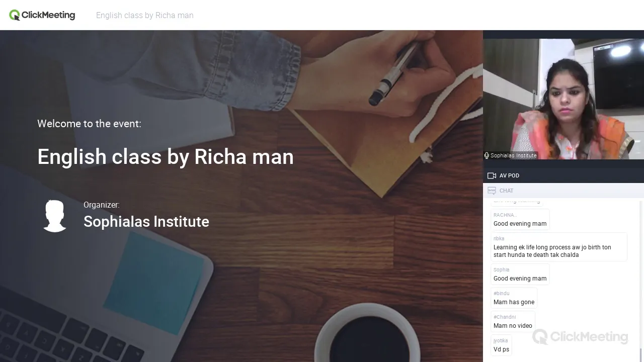Click the large event title on welcome slide

pyautogui.click(x=166, y=157)
